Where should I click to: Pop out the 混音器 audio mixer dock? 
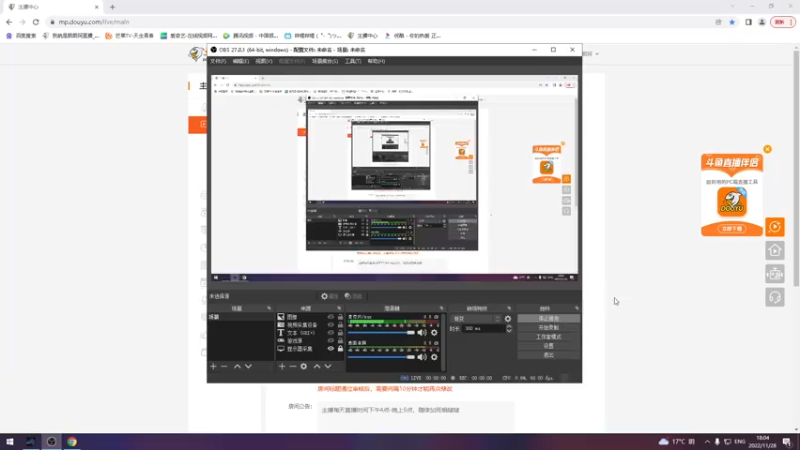442,308
